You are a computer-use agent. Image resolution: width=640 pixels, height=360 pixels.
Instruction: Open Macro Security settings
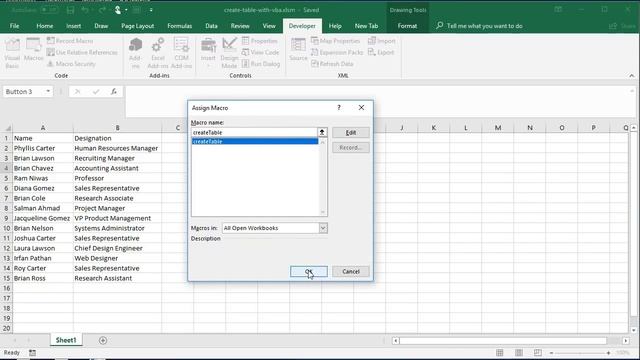coord(71,64)
